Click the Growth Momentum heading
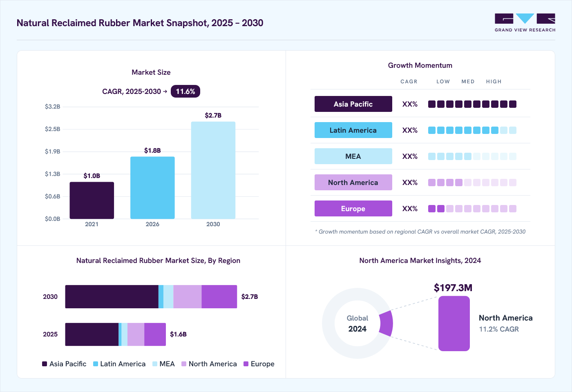Screen dimensions: 572x392 (x=420, y=65)
